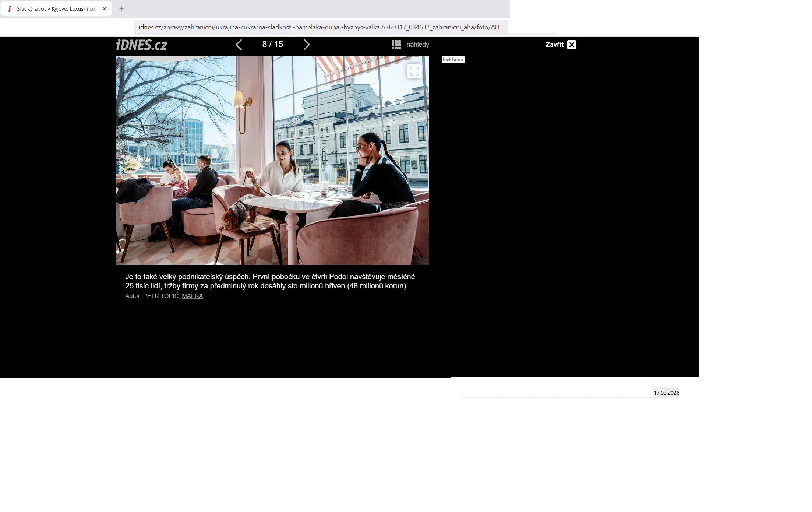Click the náhledy text label

tap(417, 45)
